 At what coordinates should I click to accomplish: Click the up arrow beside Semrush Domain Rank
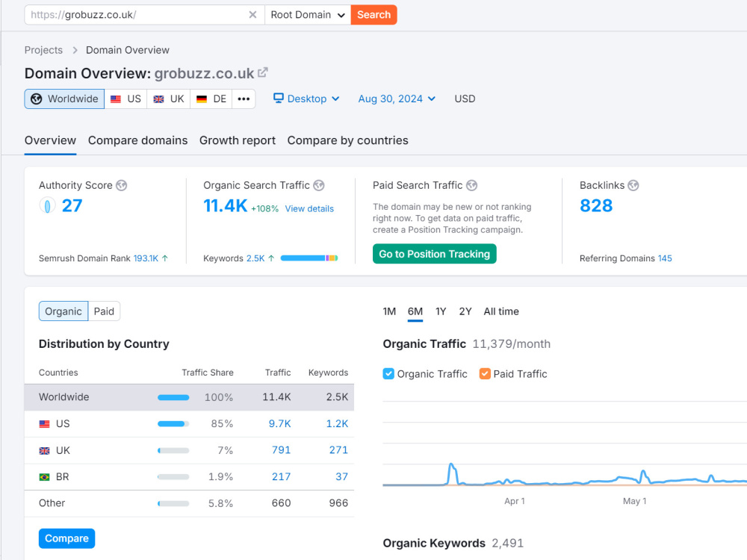pyautogui.click(x=165, y=258)
